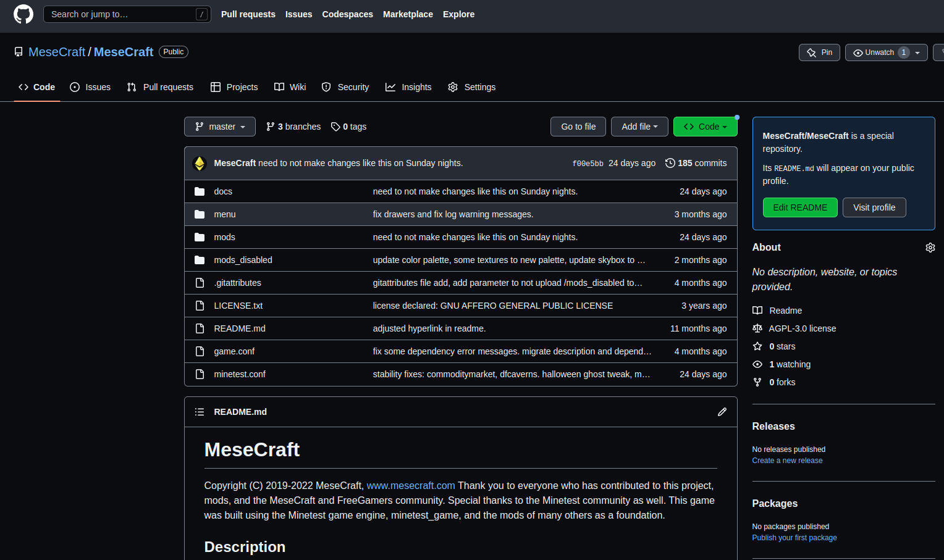Click the Pin button
The height and width of the screenshot is (560, 944).
click(x=819, y=52)
